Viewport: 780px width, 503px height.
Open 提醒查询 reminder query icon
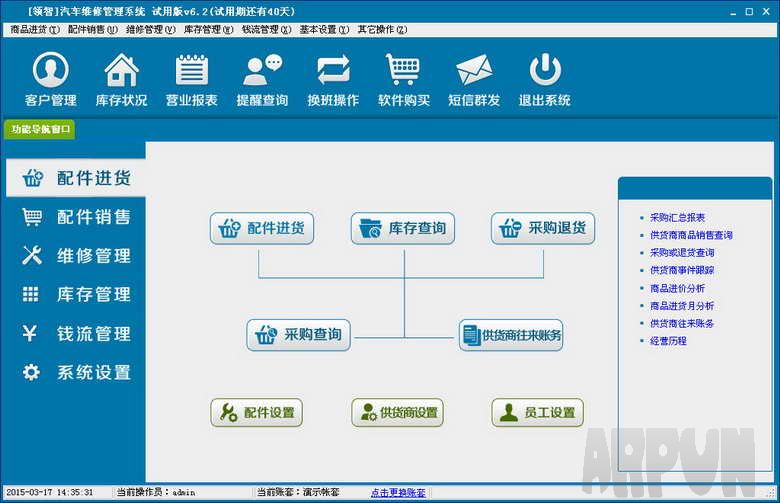coord(262,80)
